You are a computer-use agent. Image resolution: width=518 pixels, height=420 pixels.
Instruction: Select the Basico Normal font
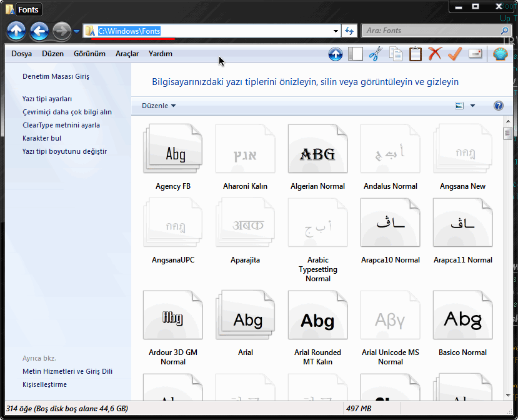tap(462, 323)
